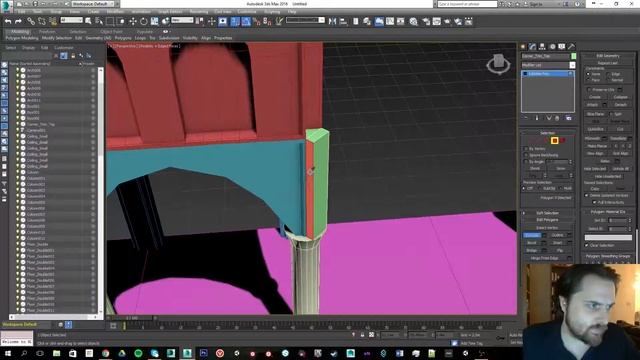
Task: Toggle Full Interactivity checkbox
Action: point(594,202)
